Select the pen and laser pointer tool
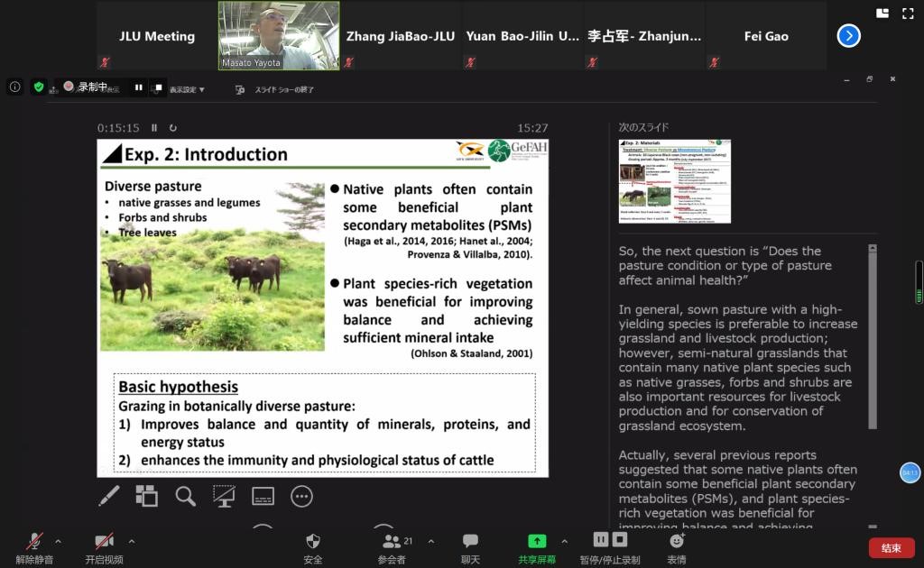The width and height of the screenshot is (924, 568). pos(108,496)
